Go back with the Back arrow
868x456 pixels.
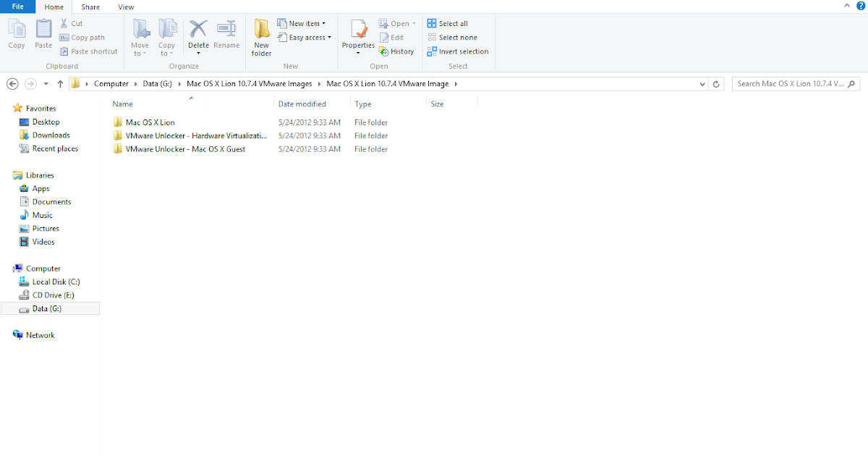point(12,84)
